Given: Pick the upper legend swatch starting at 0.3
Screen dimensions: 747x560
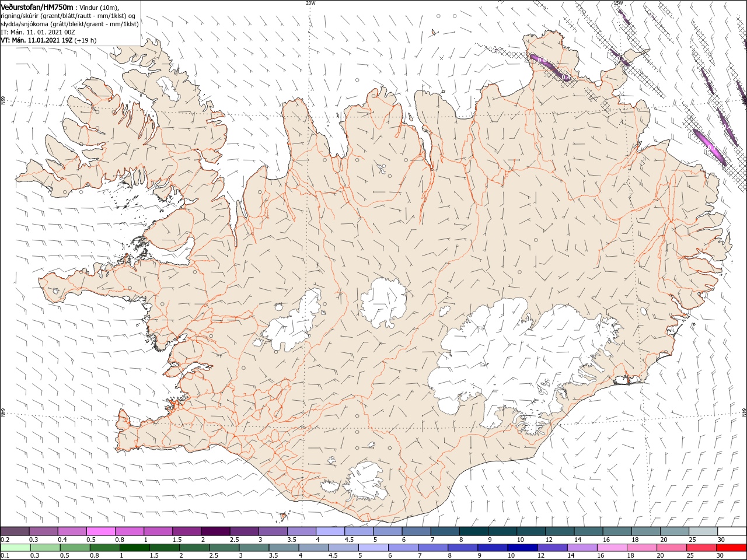Looking at the screenshot, I should (x=43, y=531).
